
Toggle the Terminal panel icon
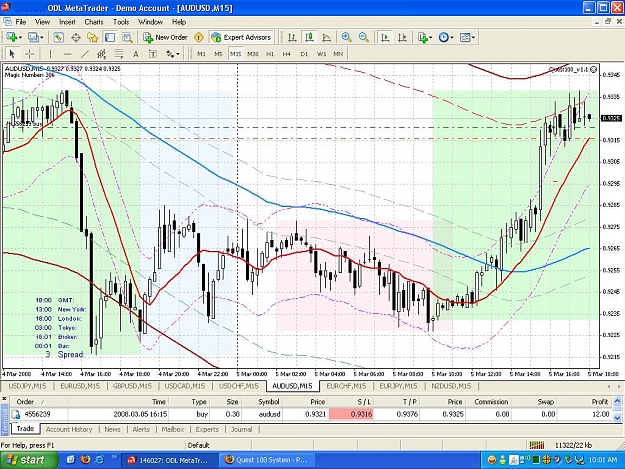coord(110,37)
